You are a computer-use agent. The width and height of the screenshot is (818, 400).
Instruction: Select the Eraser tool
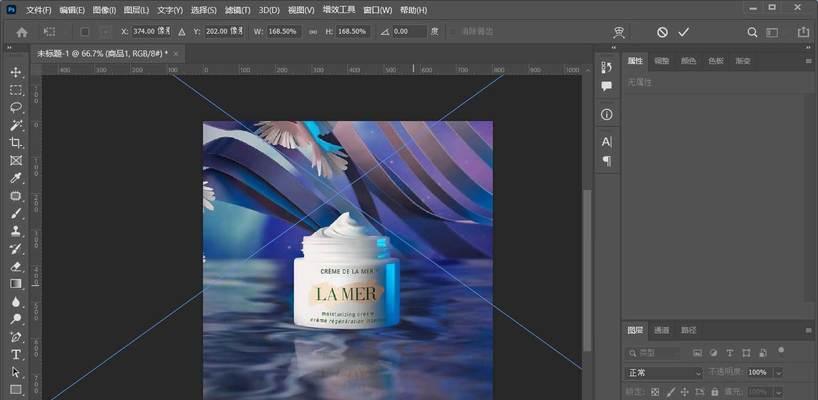[x=16, y=266]
